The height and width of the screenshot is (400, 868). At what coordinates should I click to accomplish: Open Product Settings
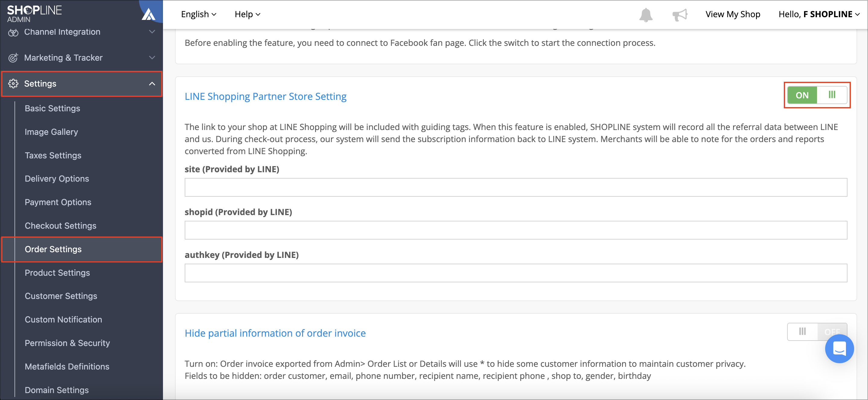(57, 273)
